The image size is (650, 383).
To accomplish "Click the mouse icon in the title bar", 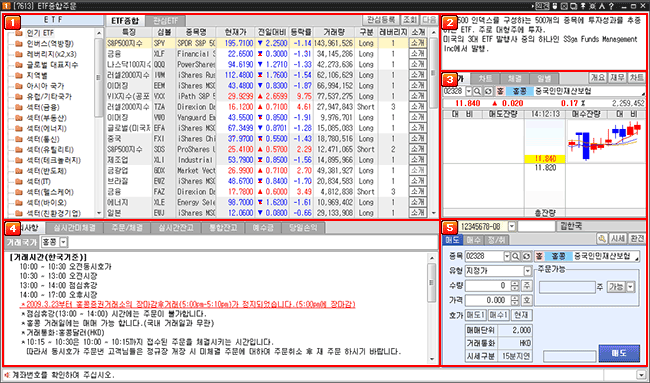I will (555, 6).
